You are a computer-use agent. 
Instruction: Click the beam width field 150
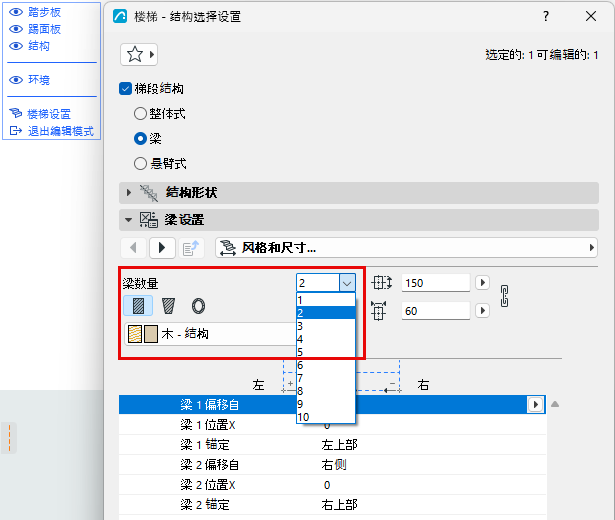tap(435, 283)
